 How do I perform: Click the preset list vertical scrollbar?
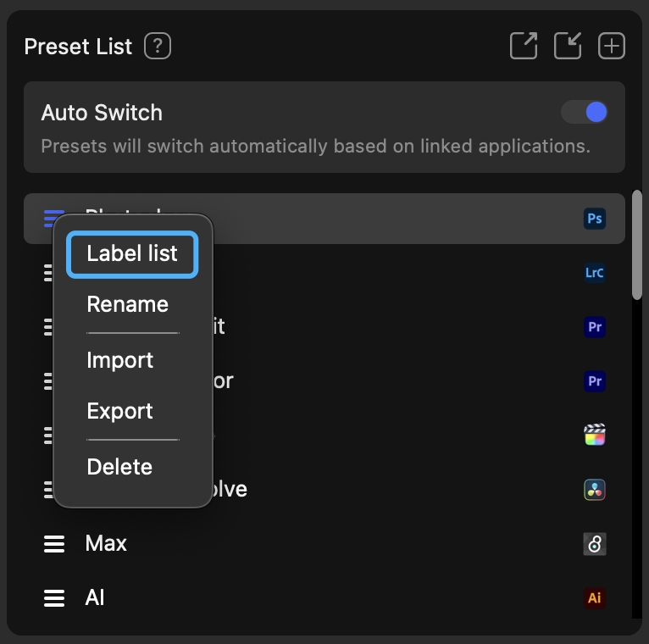[637, 246]
